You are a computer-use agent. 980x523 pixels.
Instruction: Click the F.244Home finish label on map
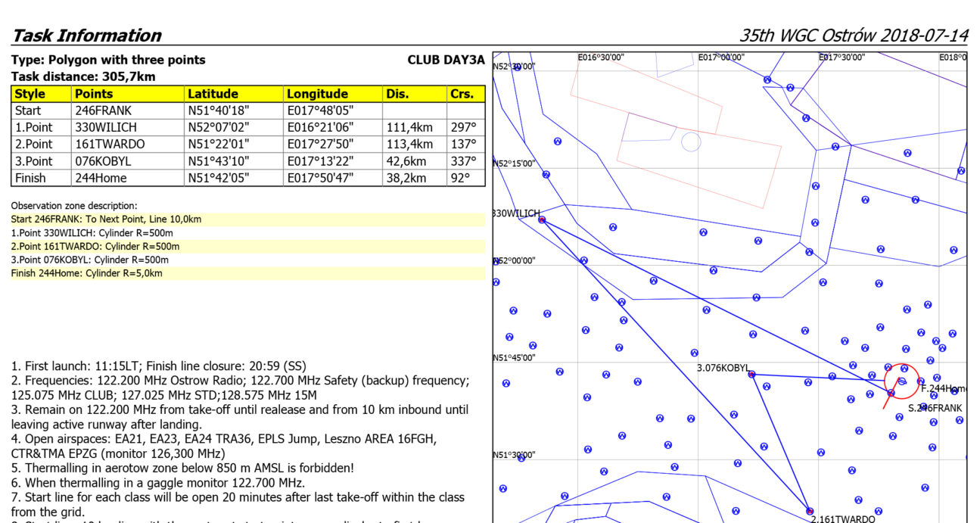click(944, 389)
